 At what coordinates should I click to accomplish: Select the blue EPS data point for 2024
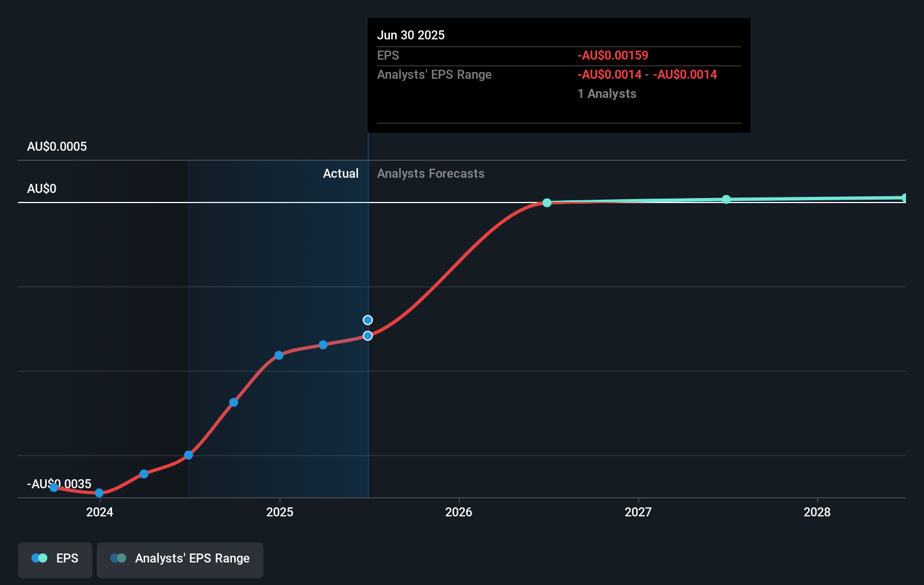pos(100,493)
